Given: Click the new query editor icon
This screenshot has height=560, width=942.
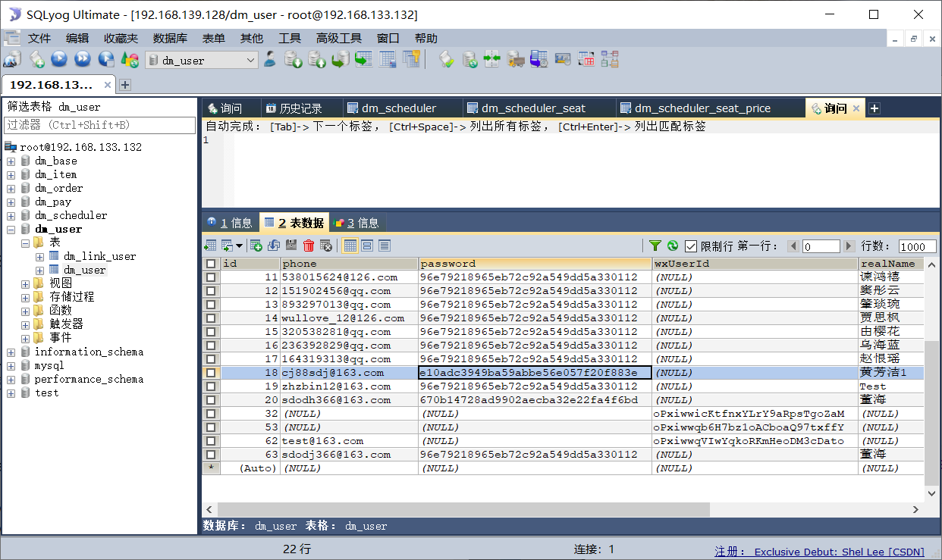Looking at the screenshot, I should 36,60.
